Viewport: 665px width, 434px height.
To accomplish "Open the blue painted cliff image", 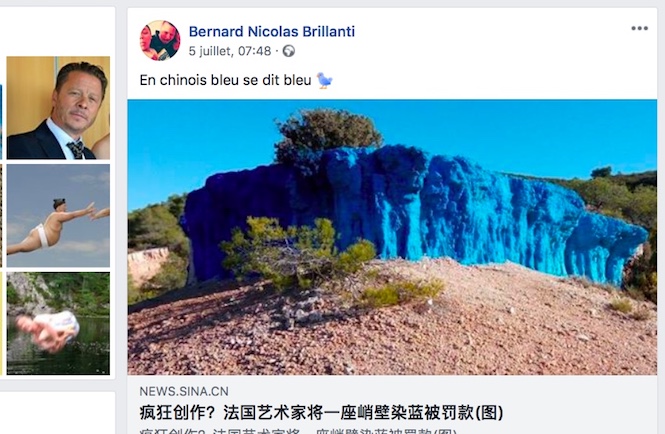I will pos(392,237).
